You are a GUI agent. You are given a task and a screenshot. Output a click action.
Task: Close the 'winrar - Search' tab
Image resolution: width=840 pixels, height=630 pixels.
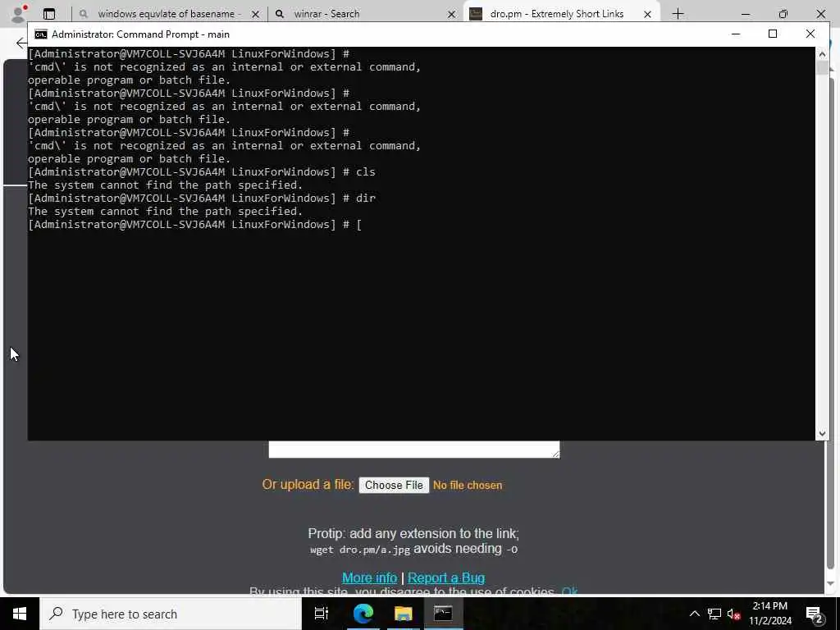[x=452, y=15]
